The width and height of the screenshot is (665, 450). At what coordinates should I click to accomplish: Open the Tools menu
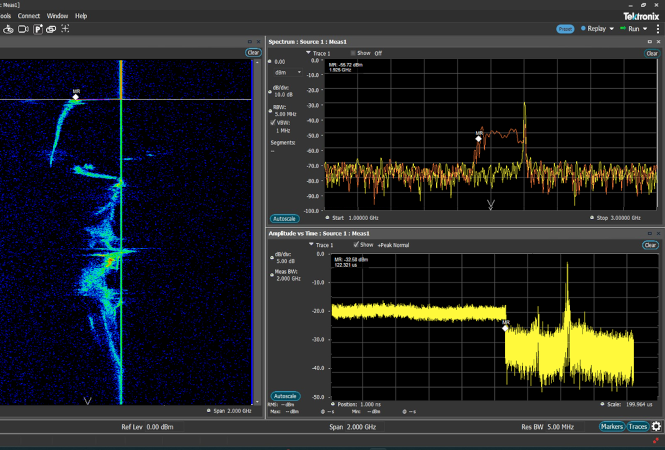tap(6, 16)
